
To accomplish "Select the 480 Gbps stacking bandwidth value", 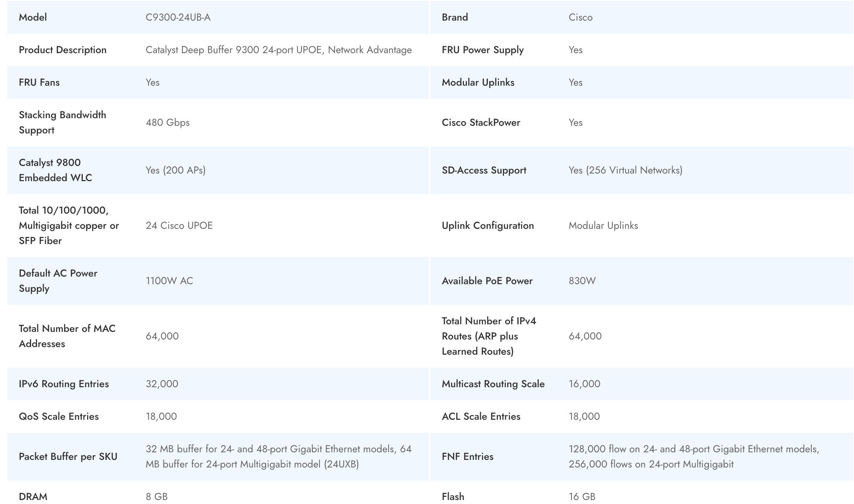I will (167, 123).
